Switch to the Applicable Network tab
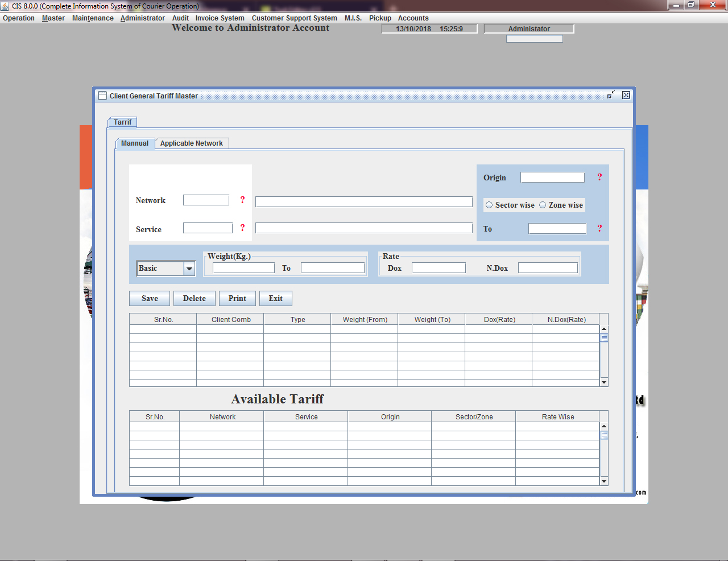This screenshot has width=728, height=561. pos(192,143)
